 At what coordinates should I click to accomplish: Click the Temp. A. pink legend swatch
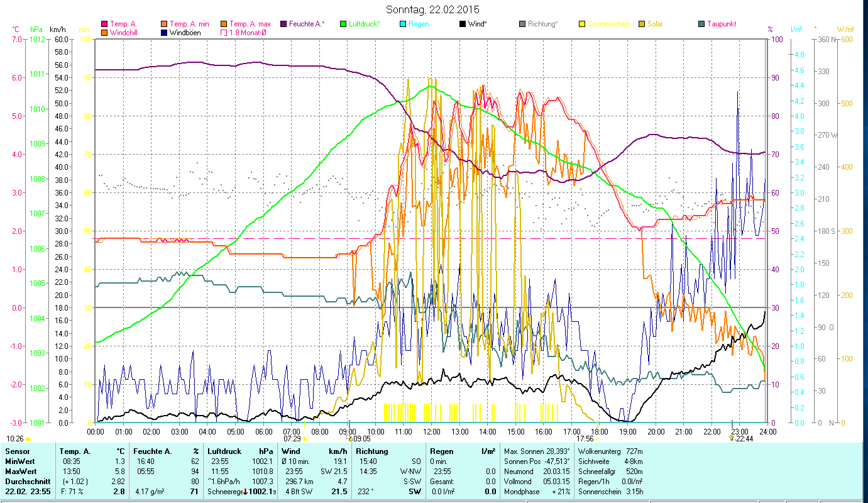(104, 24)
